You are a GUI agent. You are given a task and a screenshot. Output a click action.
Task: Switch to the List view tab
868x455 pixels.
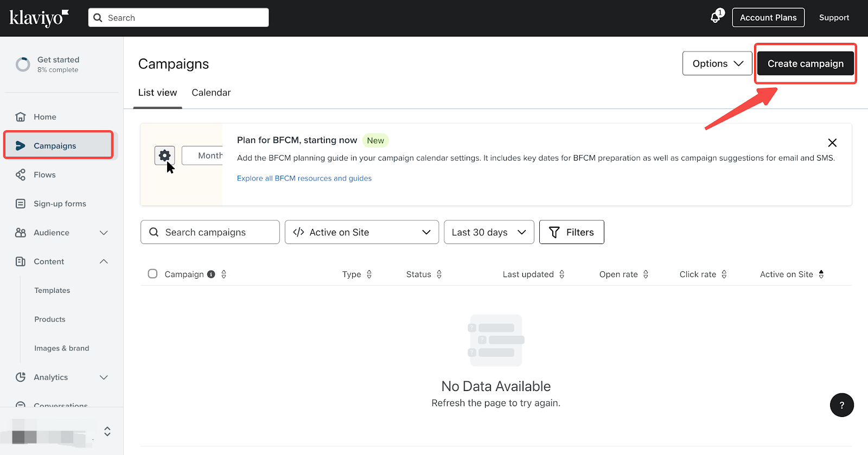coord(157,93)
